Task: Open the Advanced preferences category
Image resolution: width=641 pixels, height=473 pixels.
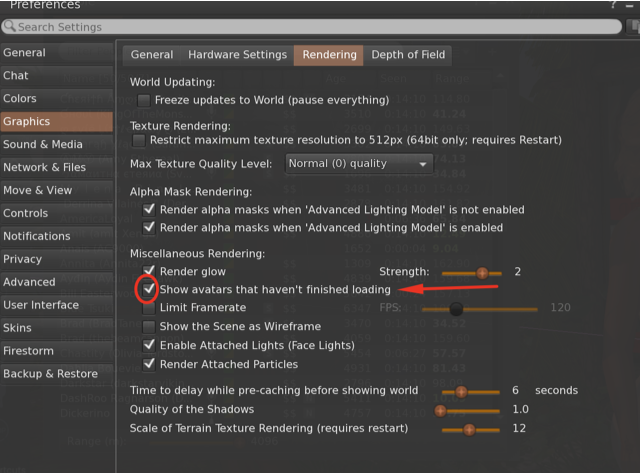Action: [57, 282]
